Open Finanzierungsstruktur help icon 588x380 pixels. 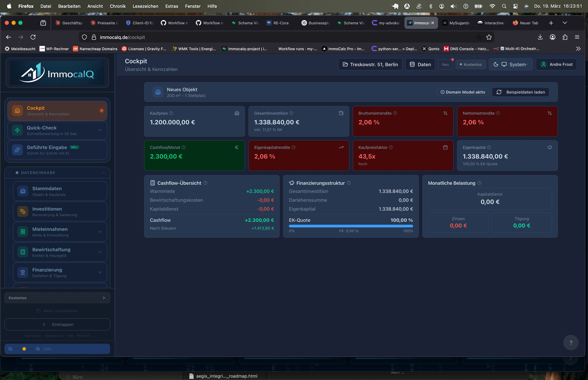pos(349,183)
